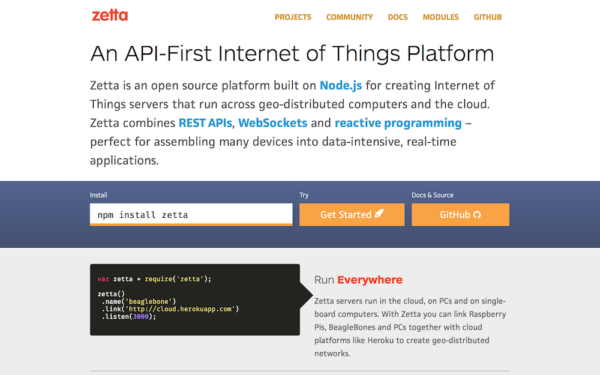
Task: Click the 'Docs & Source' label
Action: pos(432,195)
